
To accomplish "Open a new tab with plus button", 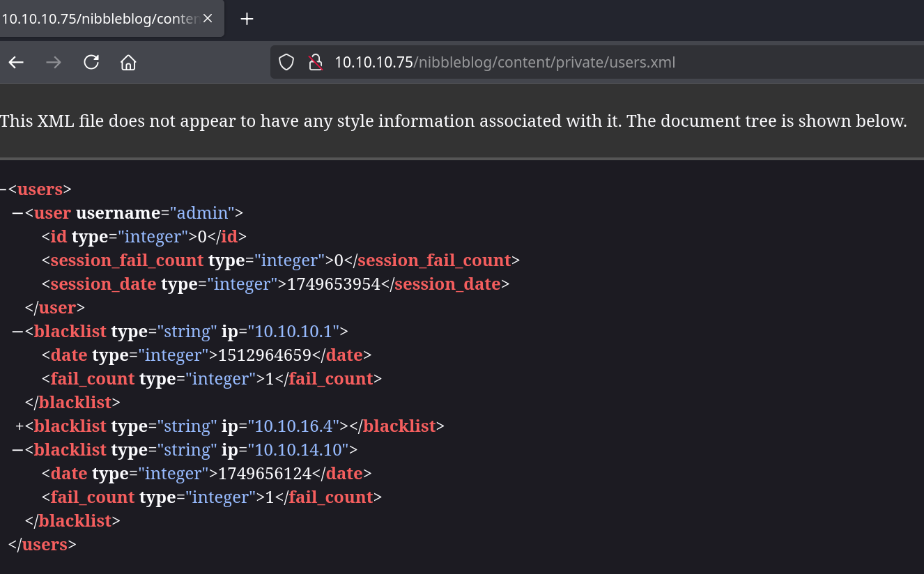I will click(x=247, y=19).
